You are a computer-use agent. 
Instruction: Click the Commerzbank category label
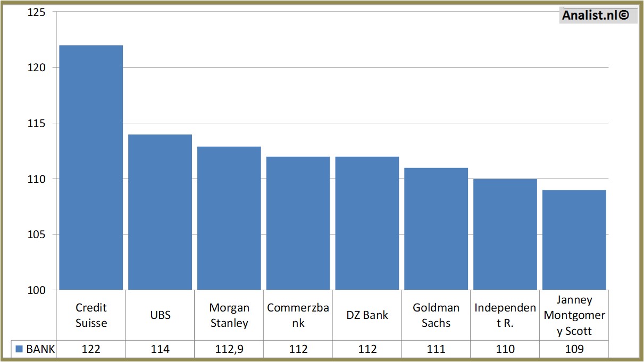[298, 315]
